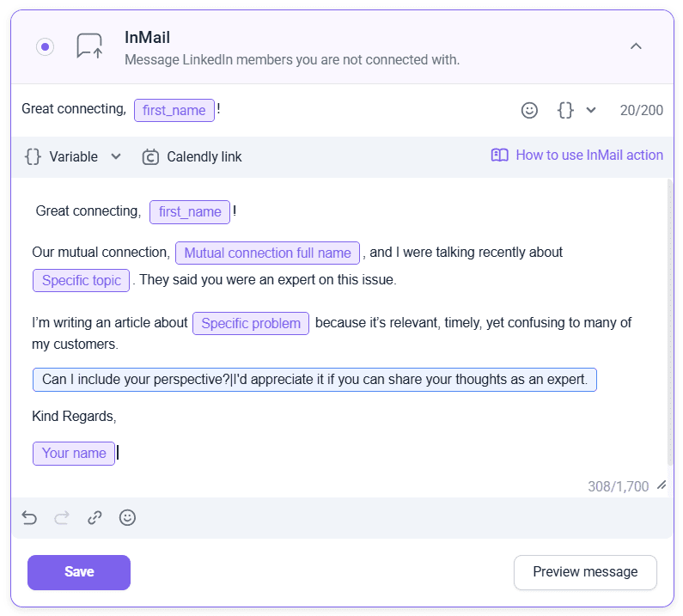Viewport: 683px width, 616px height.
Task: Click the Preview message button
Action: tap(585, 572)
